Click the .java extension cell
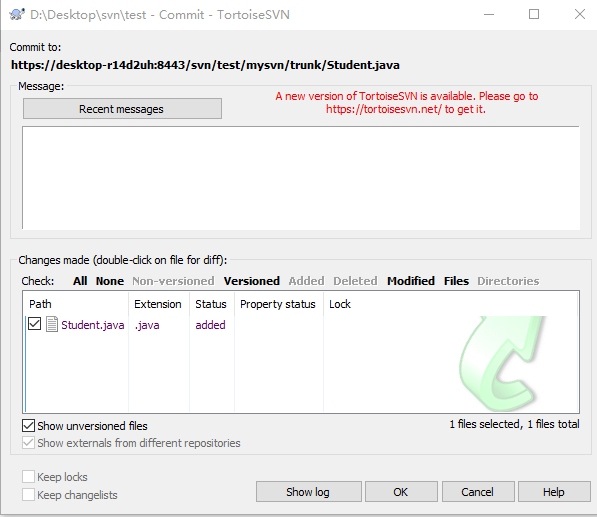This screenshot has height=517, width=597. point(147,325)
